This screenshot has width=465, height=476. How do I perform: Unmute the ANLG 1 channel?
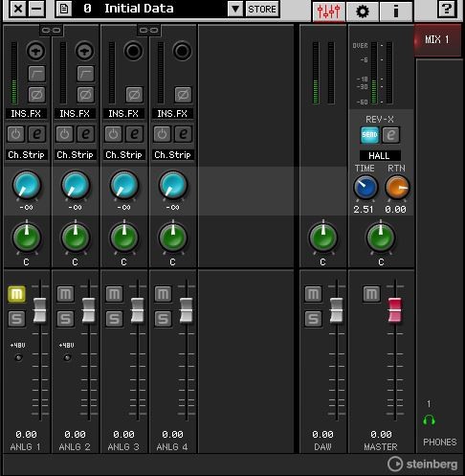pos(16,294)
